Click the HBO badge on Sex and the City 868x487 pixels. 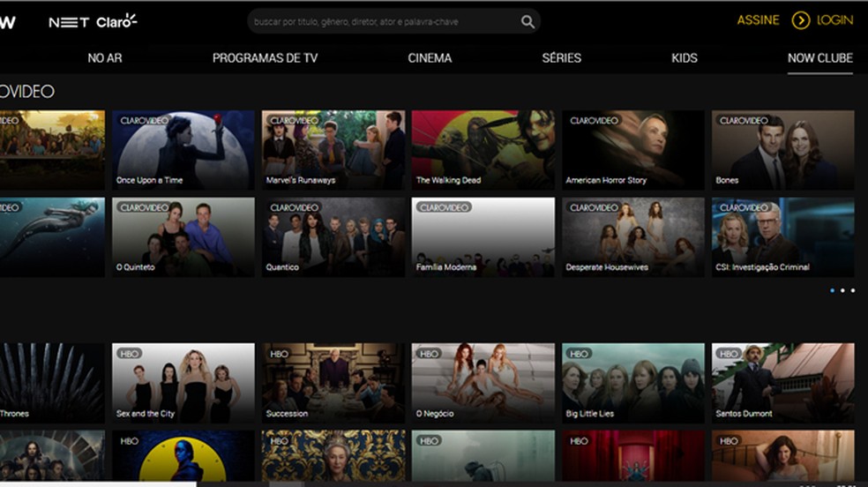tap(129, 354)
